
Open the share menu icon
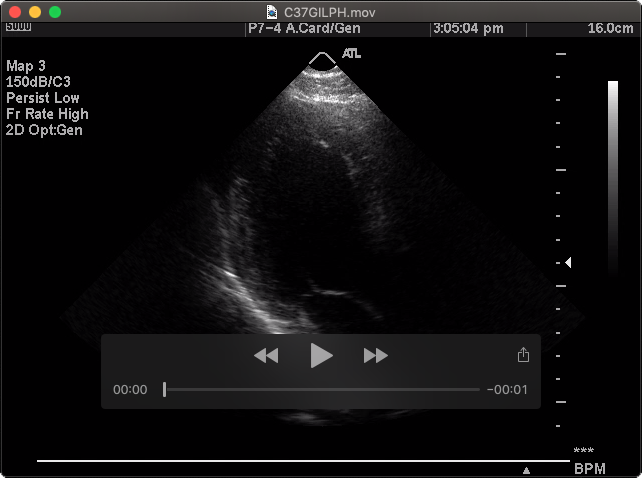point(523,355)
